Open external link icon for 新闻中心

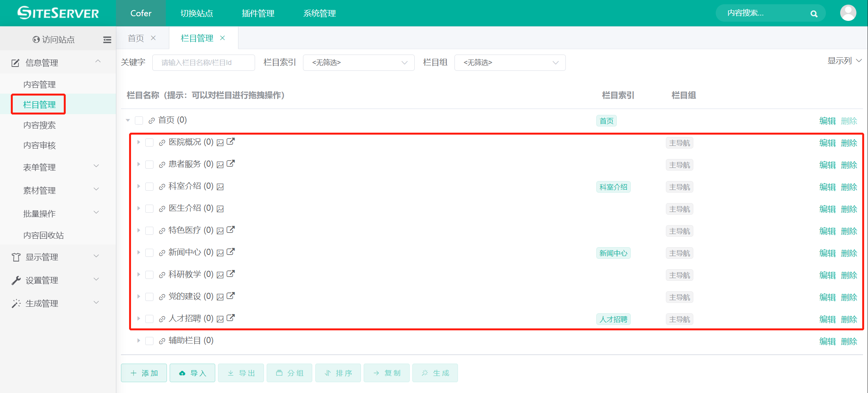coord(230,252)
